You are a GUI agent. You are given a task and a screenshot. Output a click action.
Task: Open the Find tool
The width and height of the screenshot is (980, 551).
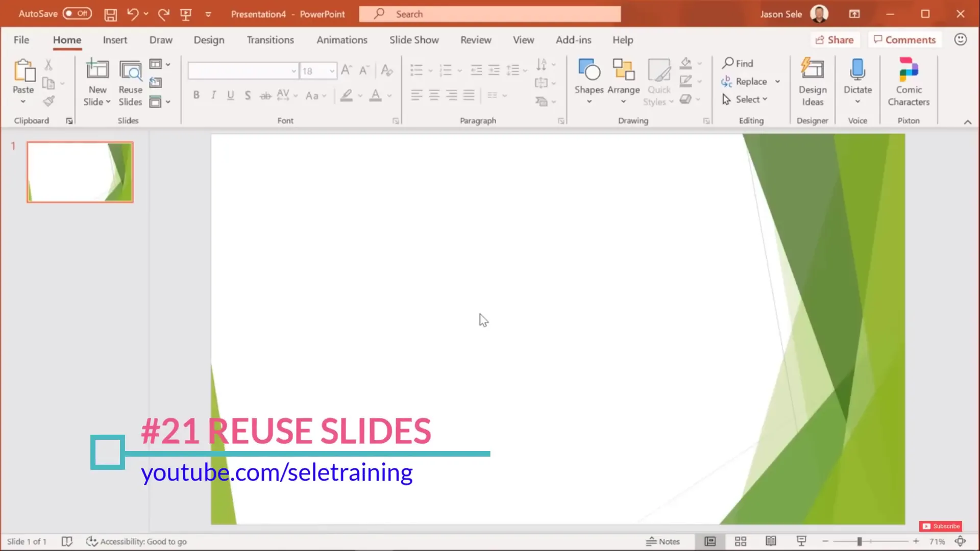pyautogui.click(x=738, y=63)
